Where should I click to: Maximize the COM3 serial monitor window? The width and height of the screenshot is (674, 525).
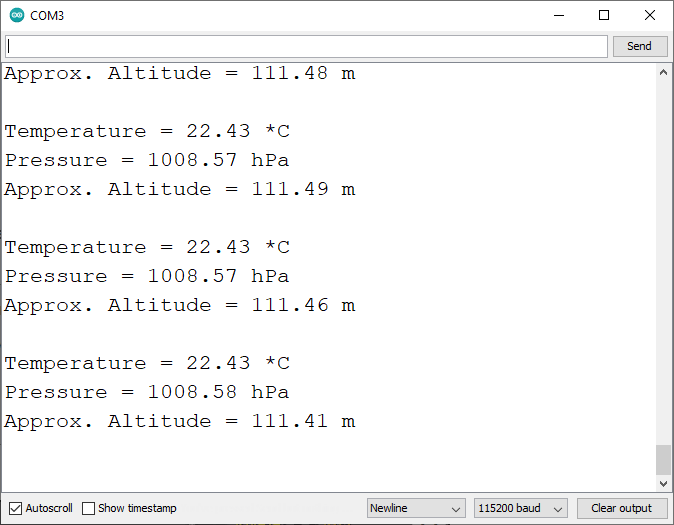[604, 16]
